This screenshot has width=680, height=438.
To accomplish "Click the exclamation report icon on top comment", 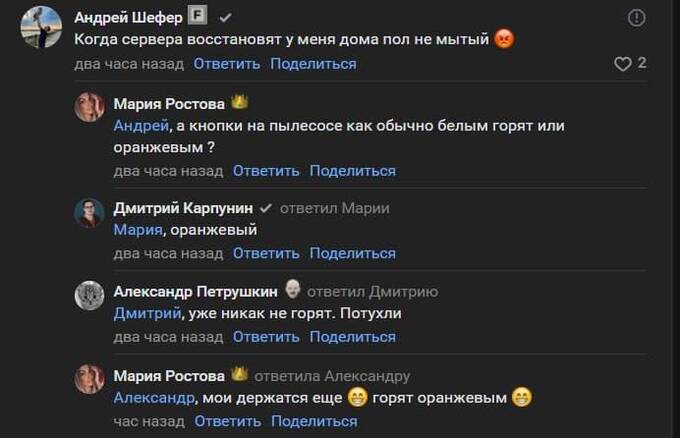I will (636, 18).
